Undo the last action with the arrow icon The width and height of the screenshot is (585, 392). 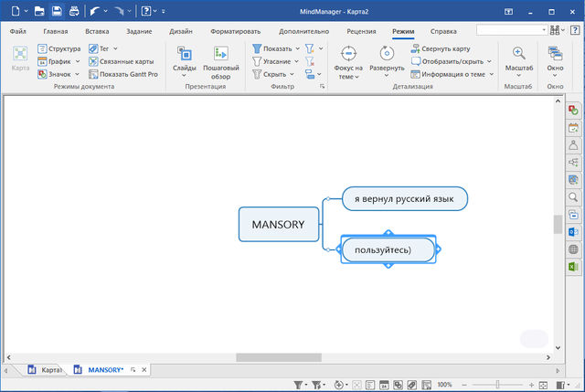(95, 11)
